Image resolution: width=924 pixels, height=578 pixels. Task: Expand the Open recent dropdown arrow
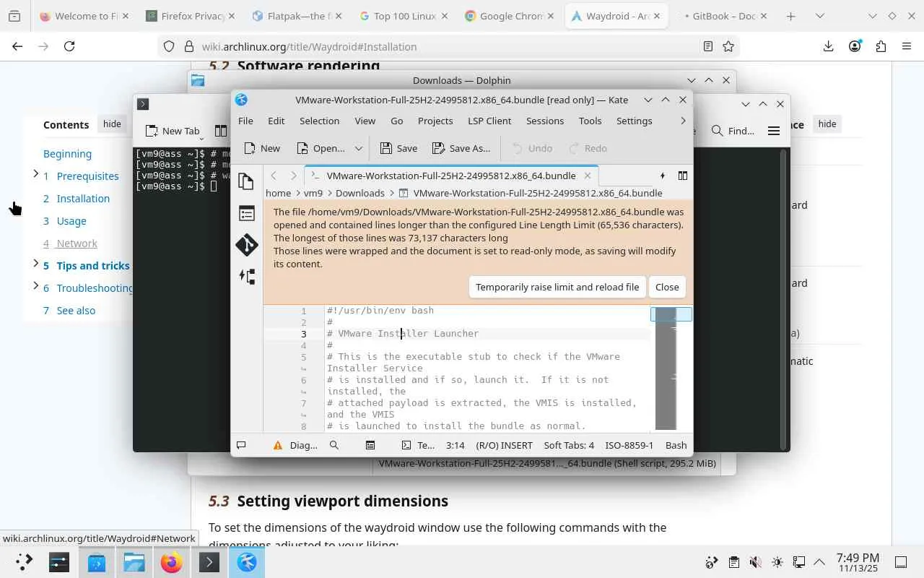pos(358,148)
